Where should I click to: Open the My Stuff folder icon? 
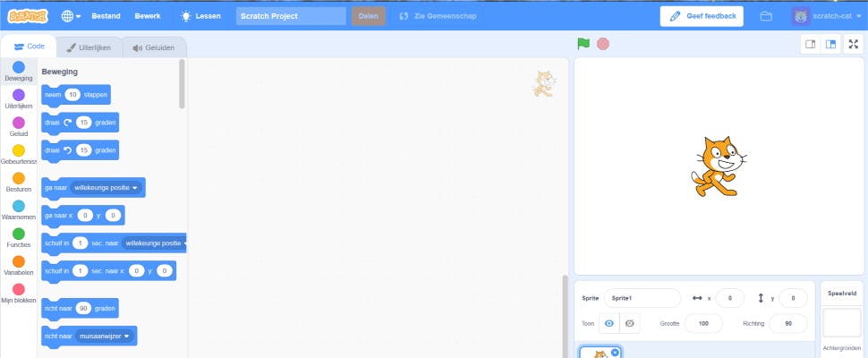coord(766,16)
